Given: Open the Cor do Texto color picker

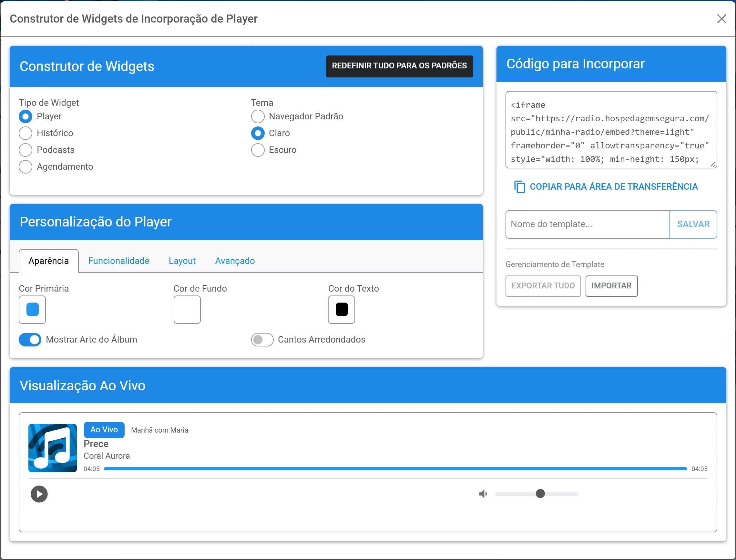Looking at the screenshot, I should click(x=342, y=309).
